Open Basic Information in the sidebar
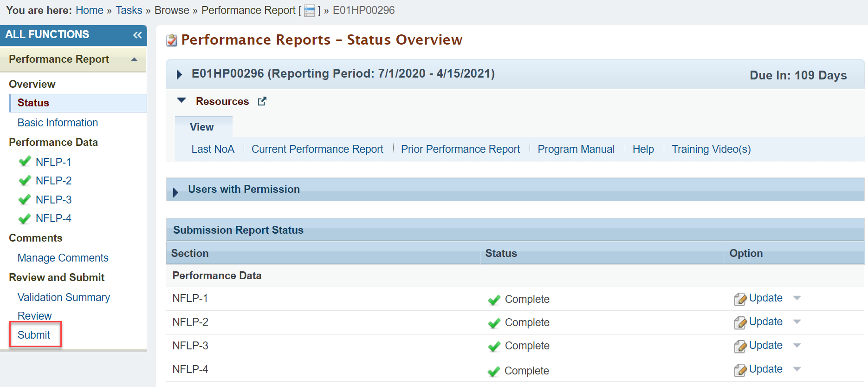This screenshot has height=387, width=868. point(58,123)
